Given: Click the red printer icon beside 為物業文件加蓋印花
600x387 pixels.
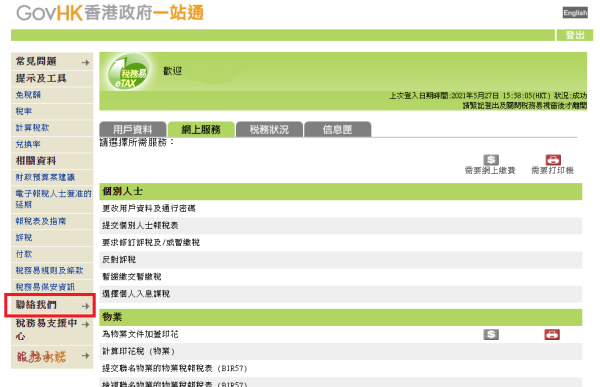Looking at the screenshot, I should pos(552,335).
